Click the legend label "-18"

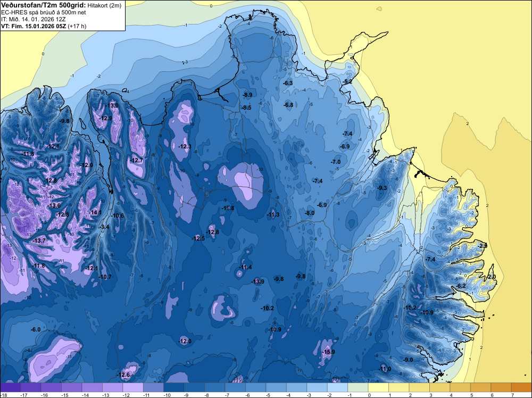click(3, 395)
